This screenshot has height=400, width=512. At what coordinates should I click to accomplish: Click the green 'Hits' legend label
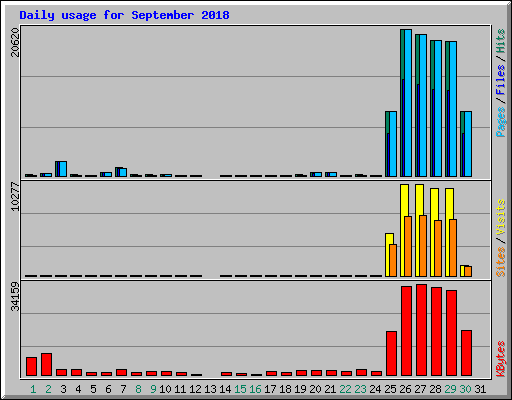point(500,41)
